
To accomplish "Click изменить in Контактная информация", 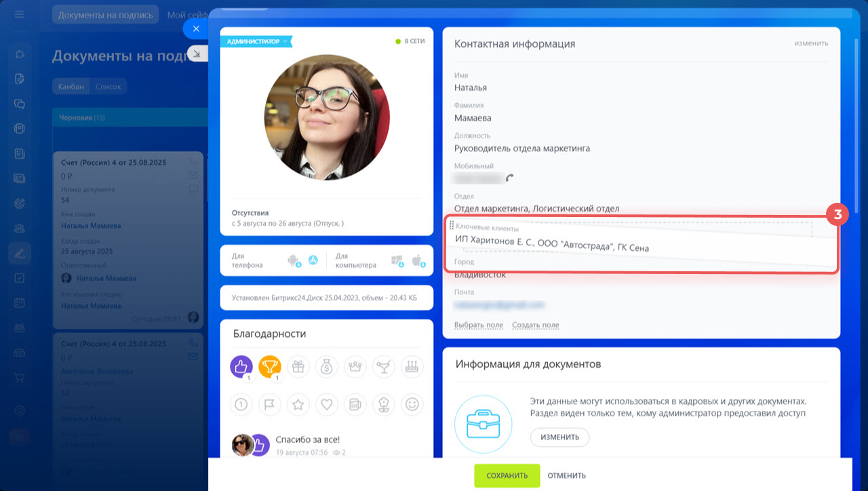I will pos(811,43).
